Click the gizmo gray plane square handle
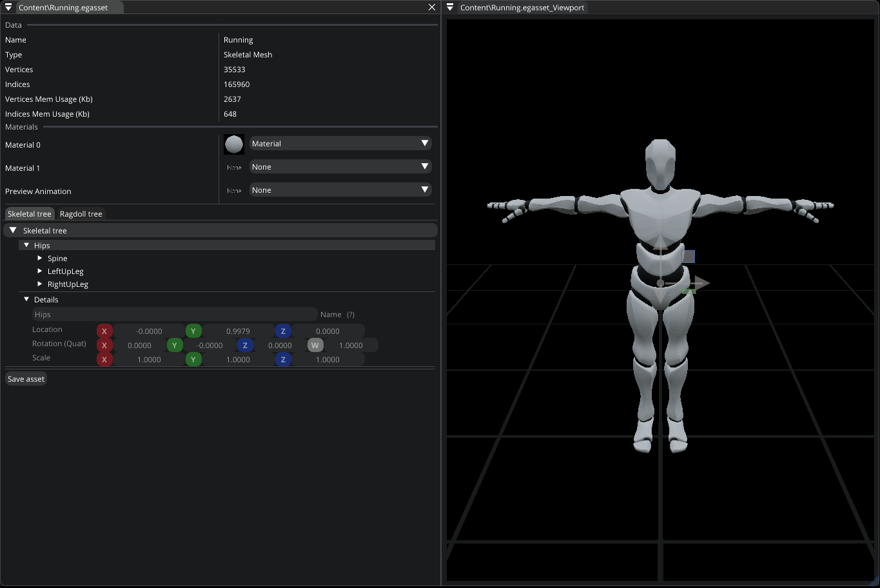880x588 pixels. (x=689, y=257)
